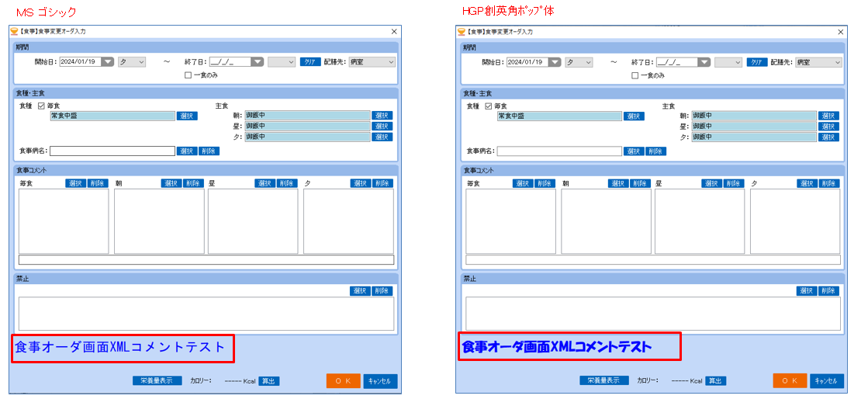Click the 毎食 comment list box in MS ゴシック window
Image resolution: width=868 pixels, height=406 pixels.
(x=64, y=221)
